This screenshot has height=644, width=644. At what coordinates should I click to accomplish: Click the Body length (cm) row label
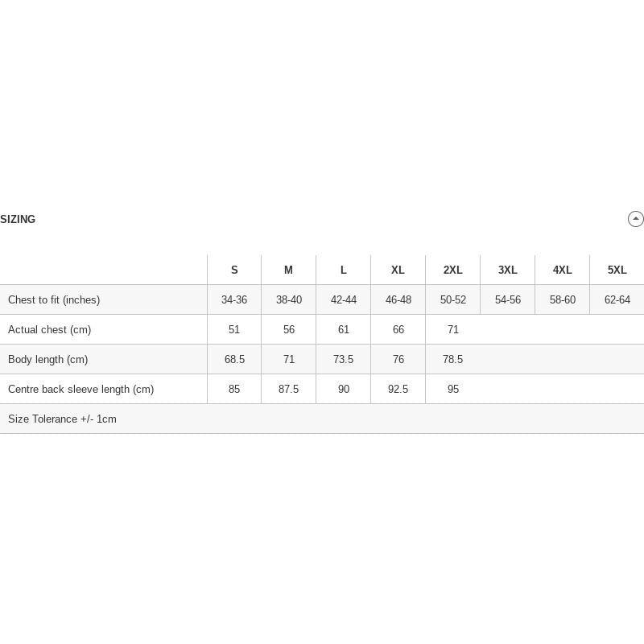click(x=48, y=359)
